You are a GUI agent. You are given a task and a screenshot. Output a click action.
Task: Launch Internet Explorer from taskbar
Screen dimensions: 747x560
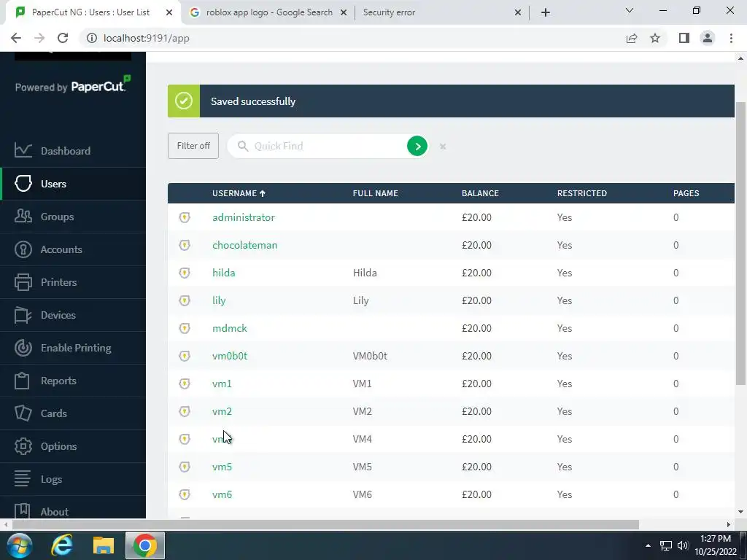62,545
